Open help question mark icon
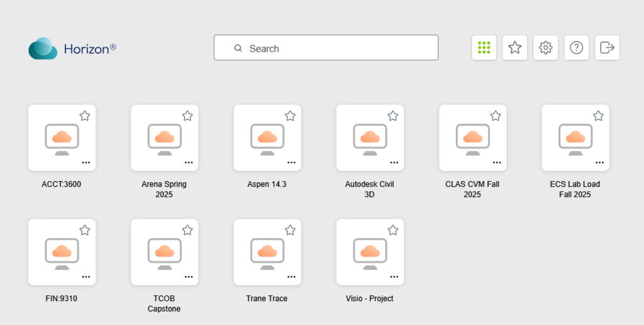 pos(576,48)
